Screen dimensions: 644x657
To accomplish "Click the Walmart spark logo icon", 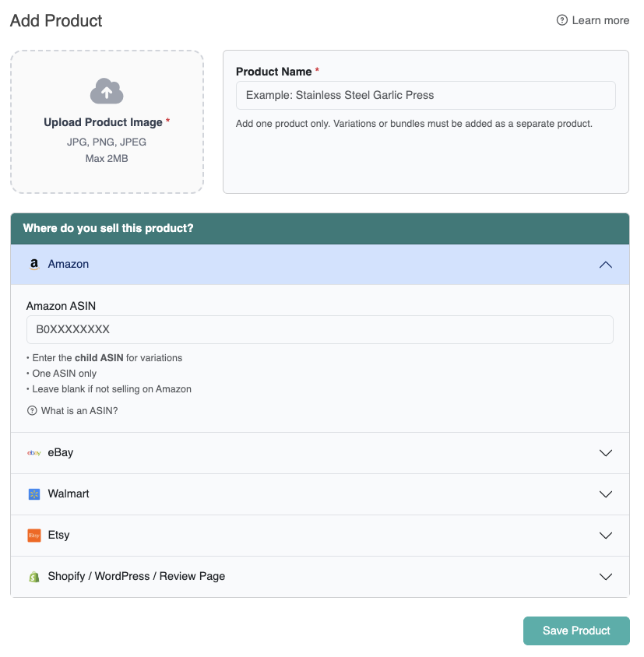I will click(34, 494).
